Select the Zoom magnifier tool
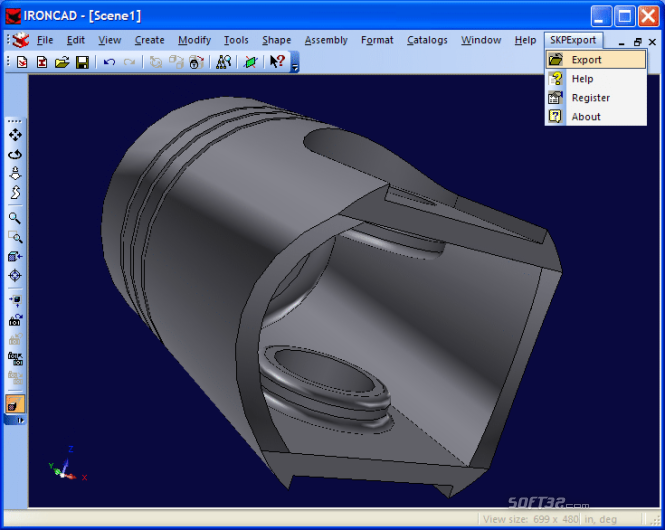Screen dimensions: 665x530 point(15,218)
